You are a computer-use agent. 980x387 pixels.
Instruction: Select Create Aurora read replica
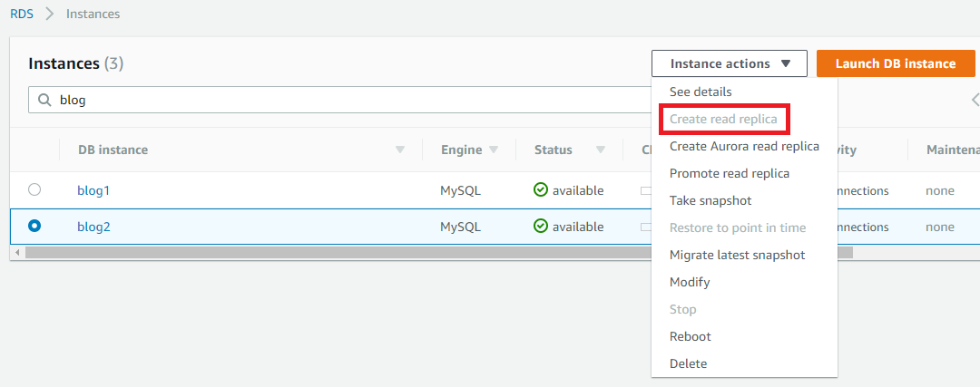[744, 146]
